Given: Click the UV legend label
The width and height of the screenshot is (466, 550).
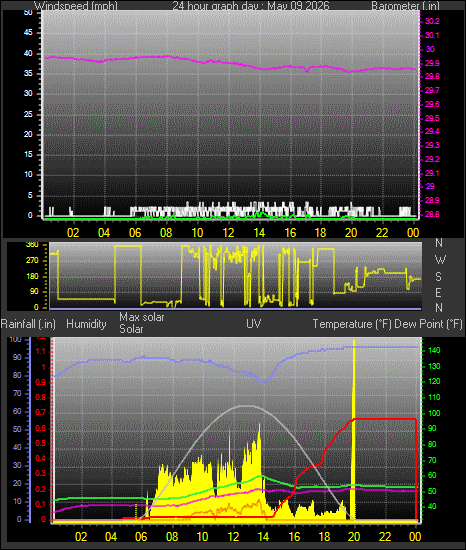Looking at the screenshot, I should coord(254,323).
